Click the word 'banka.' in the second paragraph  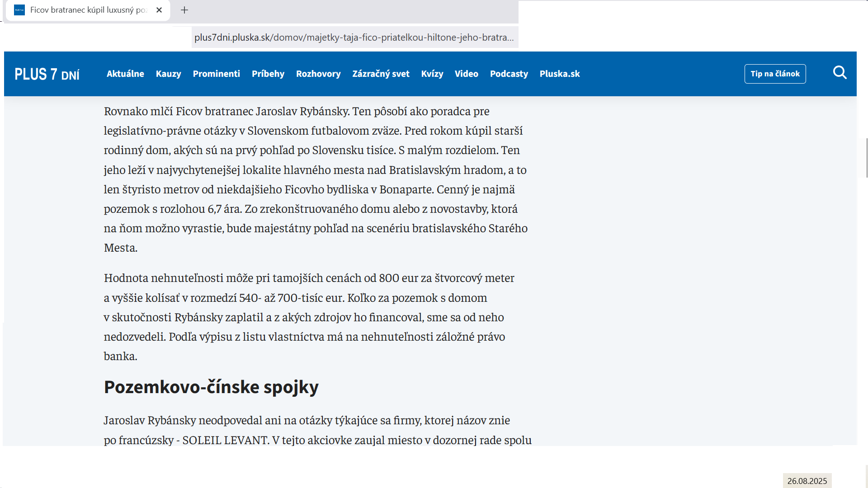coord(120,356)
